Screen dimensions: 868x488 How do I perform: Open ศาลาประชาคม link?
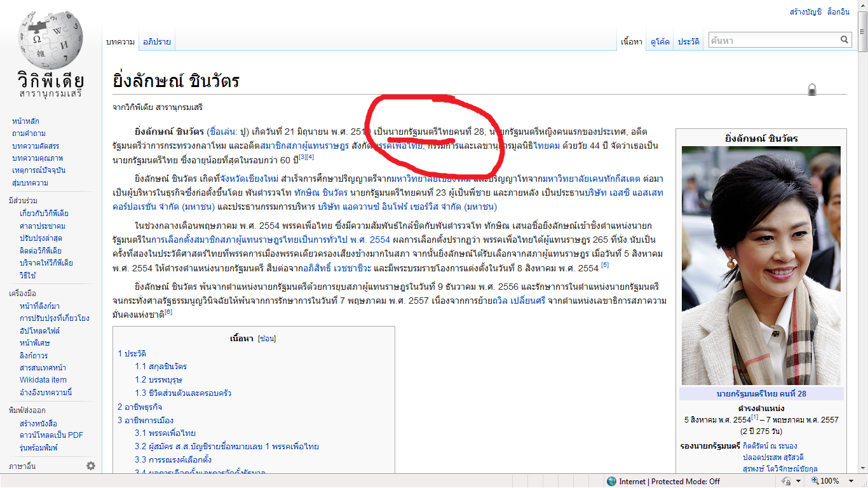(x=43, y=226)
